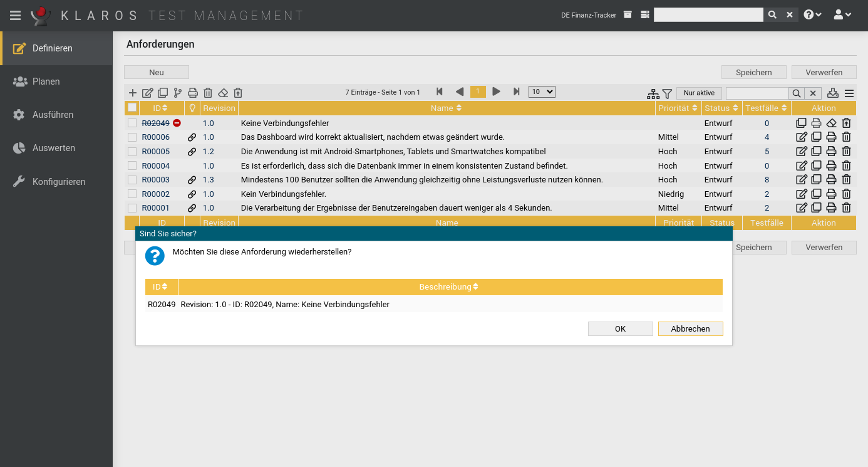Toggle the Nur aktive filter button
Screen dimensions: 868x467
coord(699,93)
